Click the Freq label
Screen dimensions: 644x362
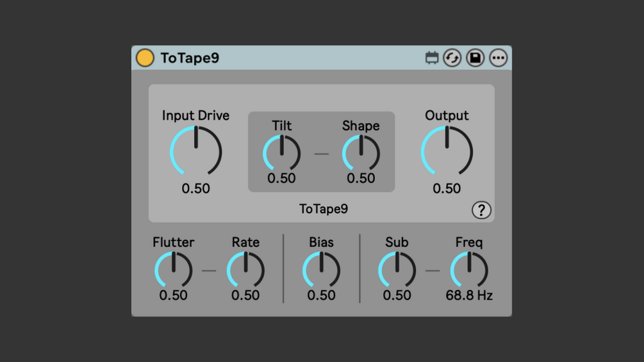[469, 242]
